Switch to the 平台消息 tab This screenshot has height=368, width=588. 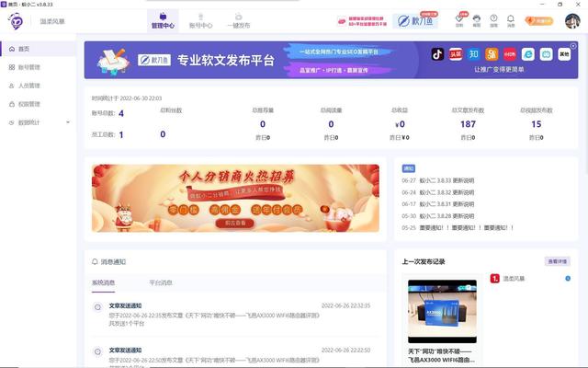click(x=161, y=282)
